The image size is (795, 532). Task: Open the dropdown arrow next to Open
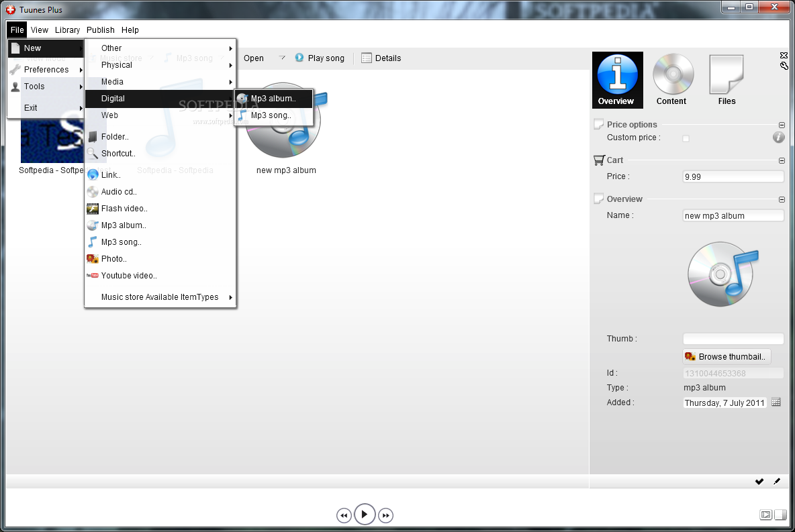(283, 58)
